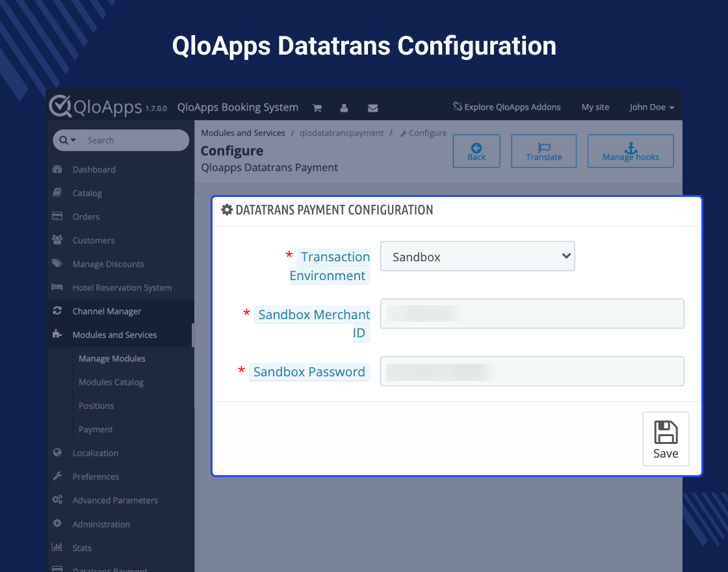
Task: Open Manage Modules submenu item
Action: click(x=112, y=358)
